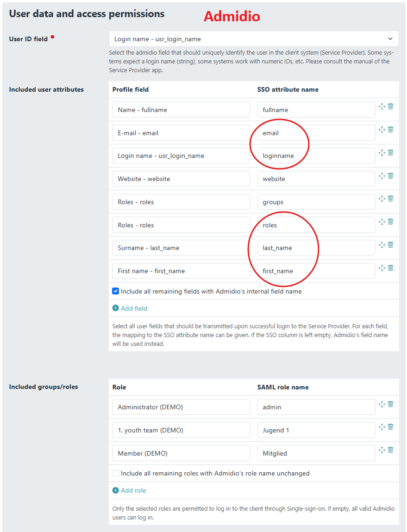Uncheck Include all remaining fields checkbox
Viewport: 407px width, 532px height.
(x=116, y=291)
